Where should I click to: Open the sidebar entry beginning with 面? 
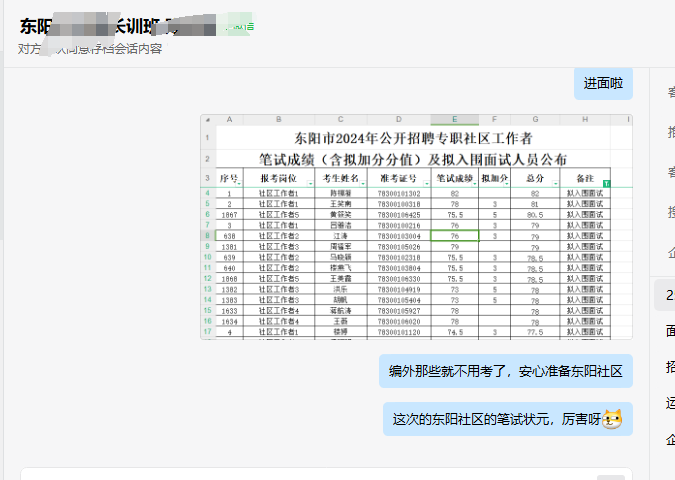pyautogui.click(x=669, y=331)
